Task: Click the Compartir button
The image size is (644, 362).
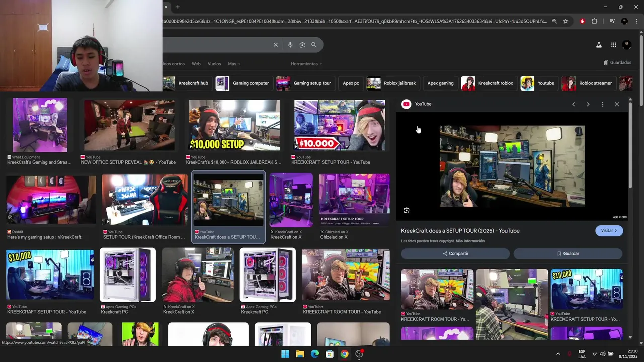Action: pos(455,254)
